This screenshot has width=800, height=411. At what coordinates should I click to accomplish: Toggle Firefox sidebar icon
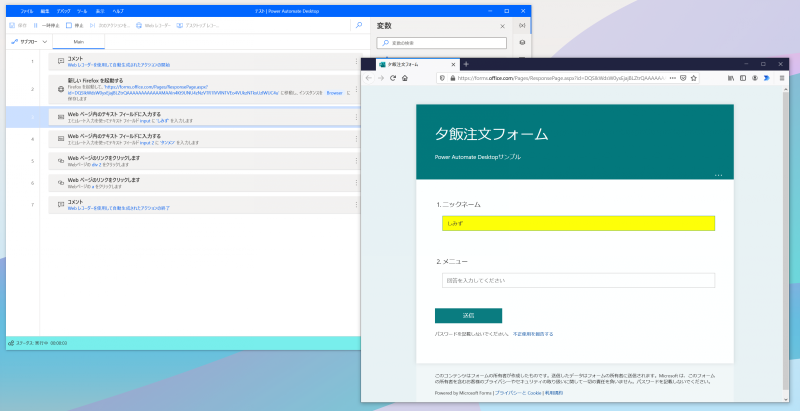pos(743,78)
